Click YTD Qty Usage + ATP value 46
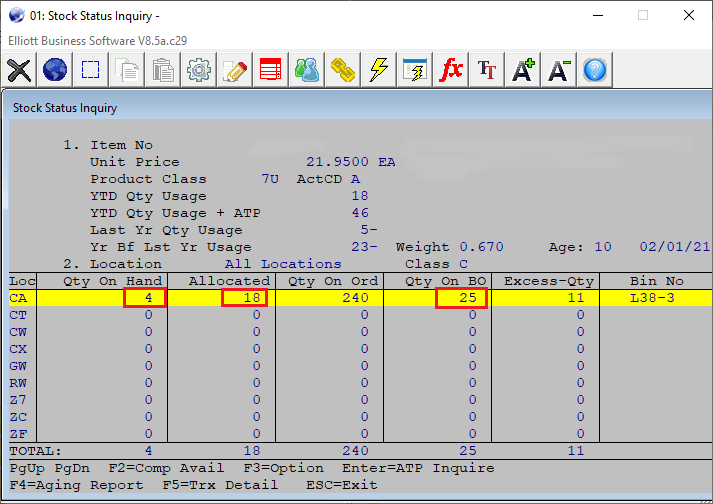 pos(360,213)
